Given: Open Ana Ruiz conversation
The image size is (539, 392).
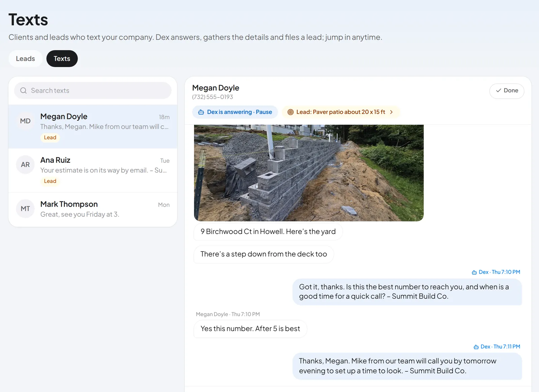Looking at the screenshot, I should (93, 171).
